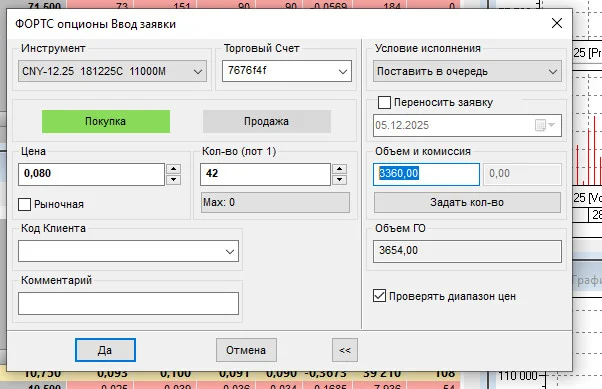Click cell -0,3673 in background table
The image size is (602, 389).
click(x=325, y=374)
